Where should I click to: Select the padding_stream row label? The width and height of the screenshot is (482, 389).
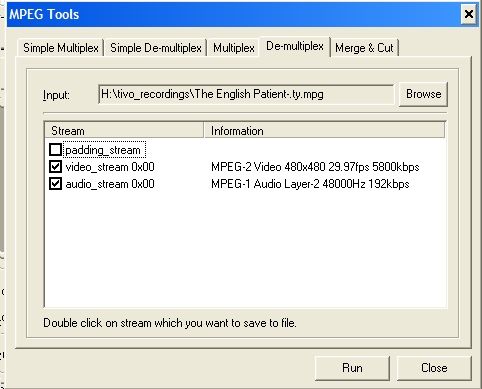[104, 150]
